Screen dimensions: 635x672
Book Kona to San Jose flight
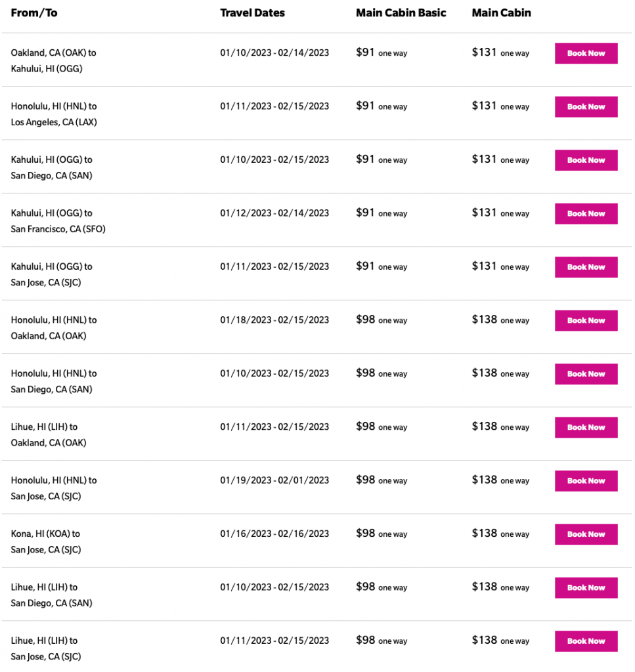point(586,534)
